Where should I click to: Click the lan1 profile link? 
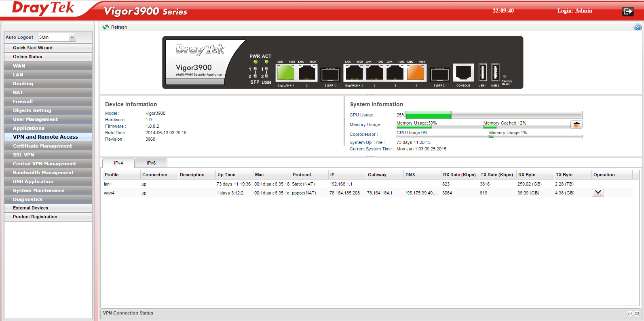click(x=108, y=184)
